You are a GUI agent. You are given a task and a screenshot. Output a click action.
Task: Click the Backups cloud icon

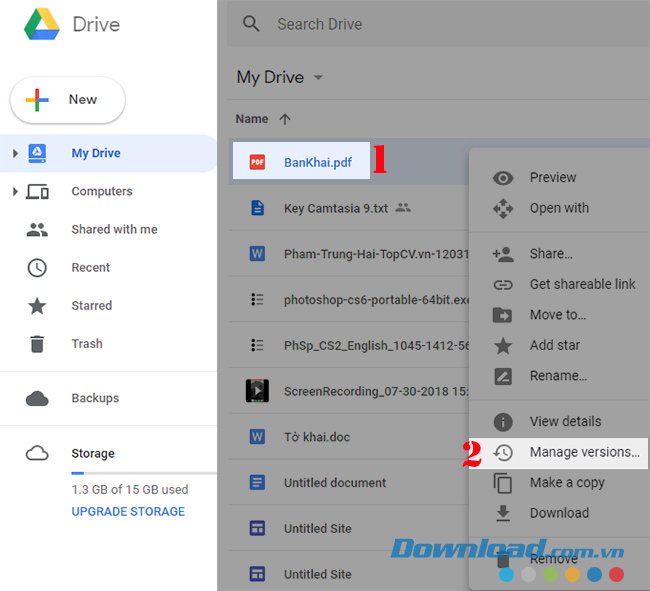pos(37,398)
